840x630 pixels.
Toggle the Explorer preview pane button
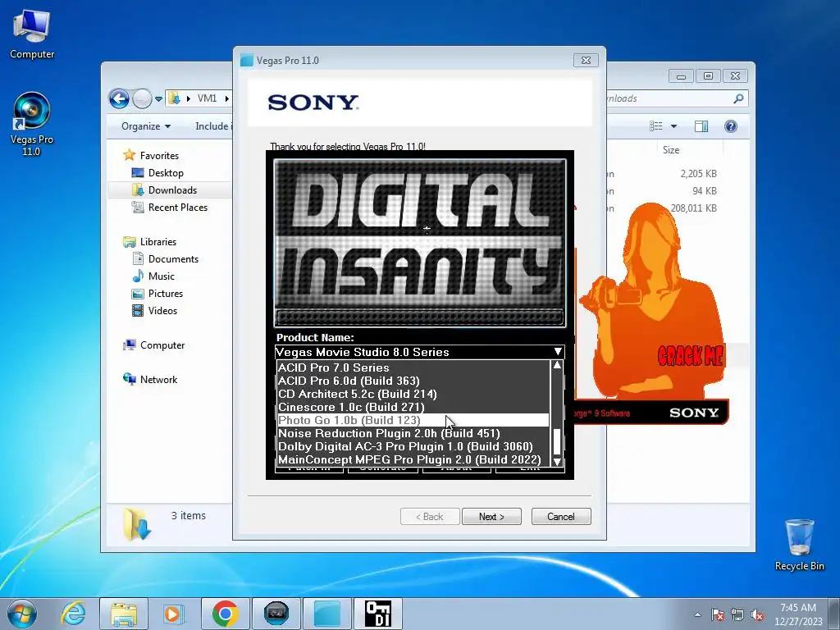701,126
